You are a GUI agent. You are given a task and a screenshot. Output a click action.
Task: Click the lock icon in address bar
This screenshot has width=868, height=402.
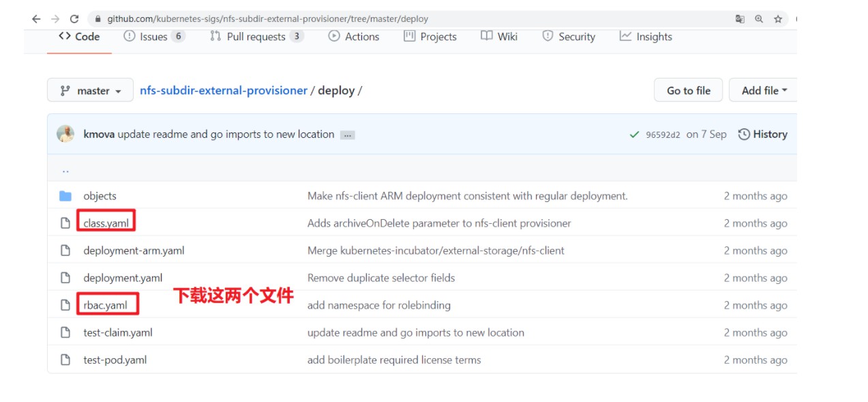[98, 19]
